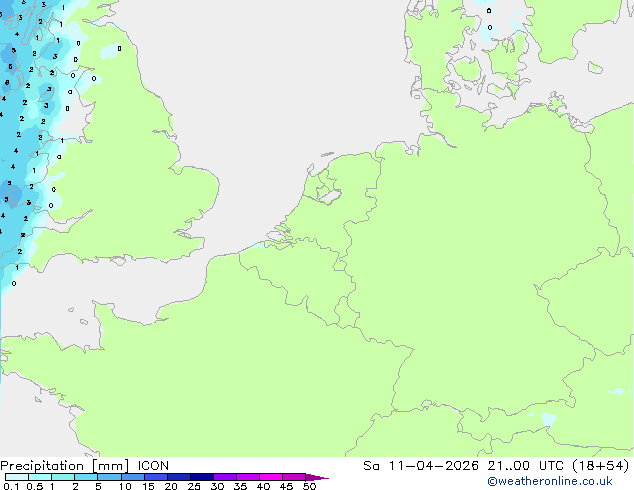Viewport: 634px width, 490px height.
Task: Select the 40–45 mm magenta legend swatch
Action: click(x=271, y=477)
